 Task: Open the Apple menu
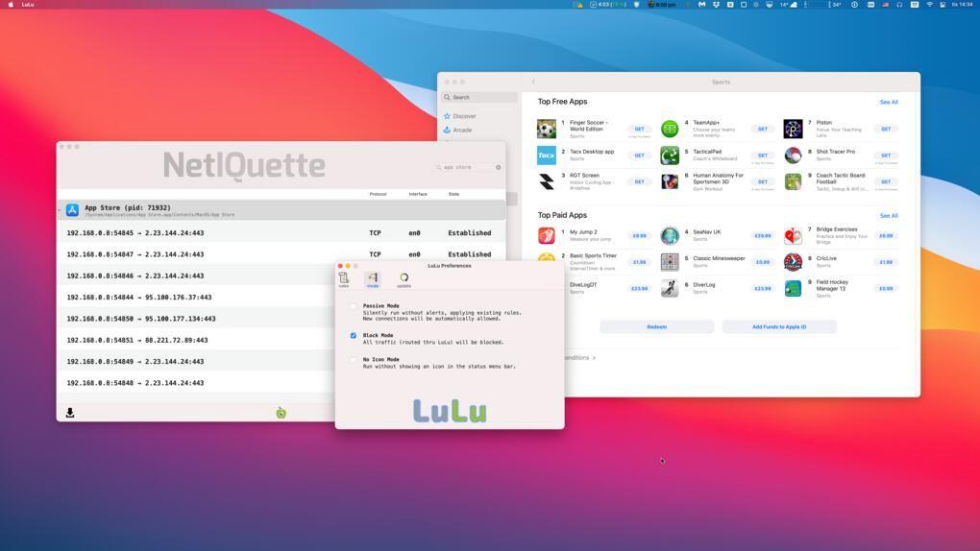pos(11,5)
